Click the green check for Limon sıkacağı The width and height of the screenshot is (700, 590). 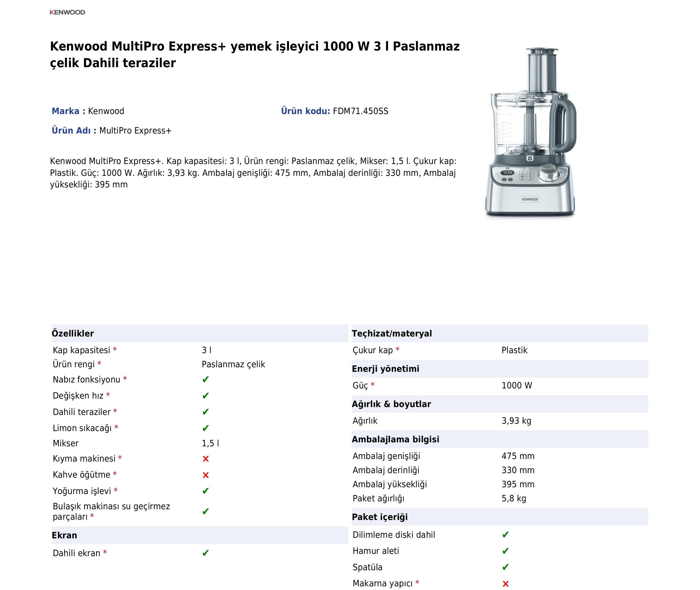coord(205,428)
